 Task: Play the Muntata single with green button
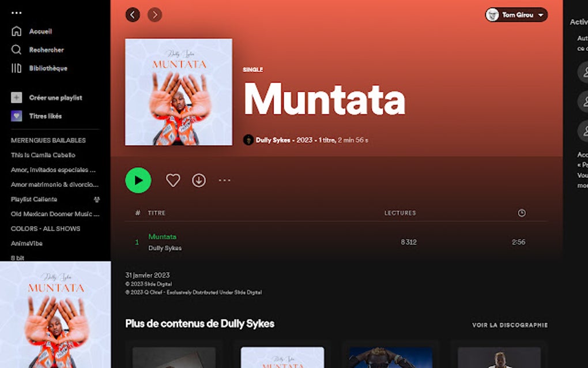138,181
